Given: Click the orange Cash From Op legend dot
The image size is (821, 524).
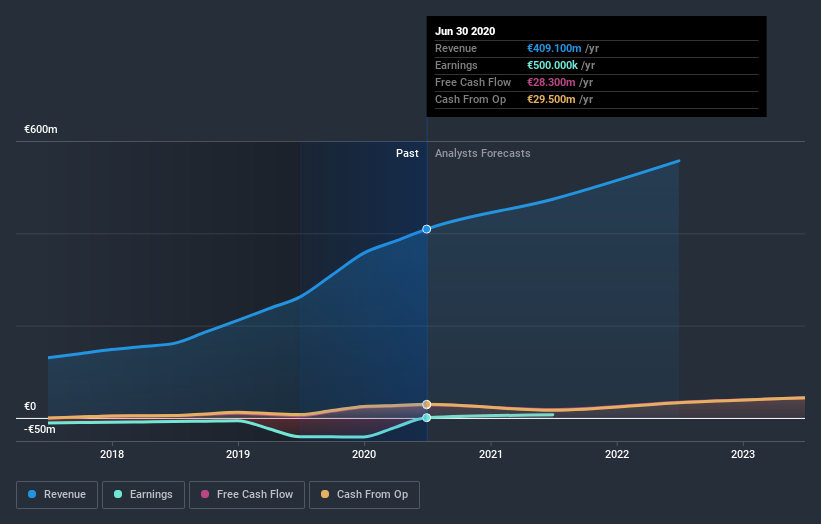Looking at the screenshot, I should coord(325,494).
